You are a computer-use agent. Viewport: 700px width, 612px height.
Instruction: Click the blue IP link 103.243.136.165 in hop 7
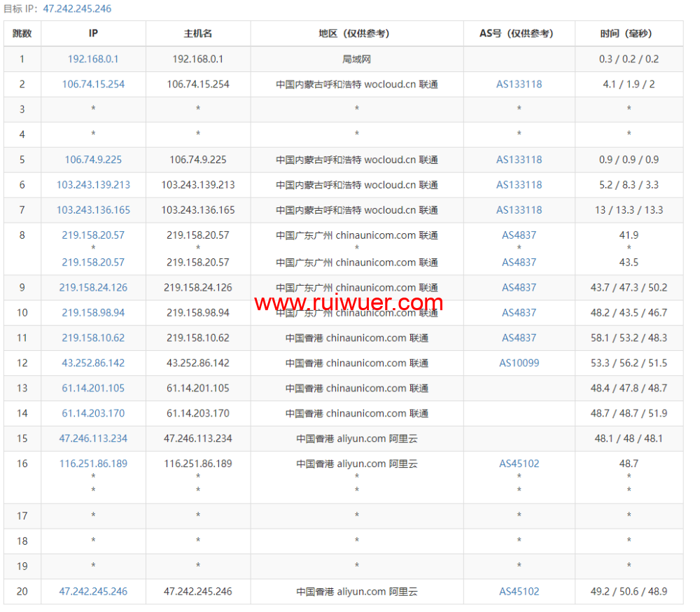tap(93, 210)
